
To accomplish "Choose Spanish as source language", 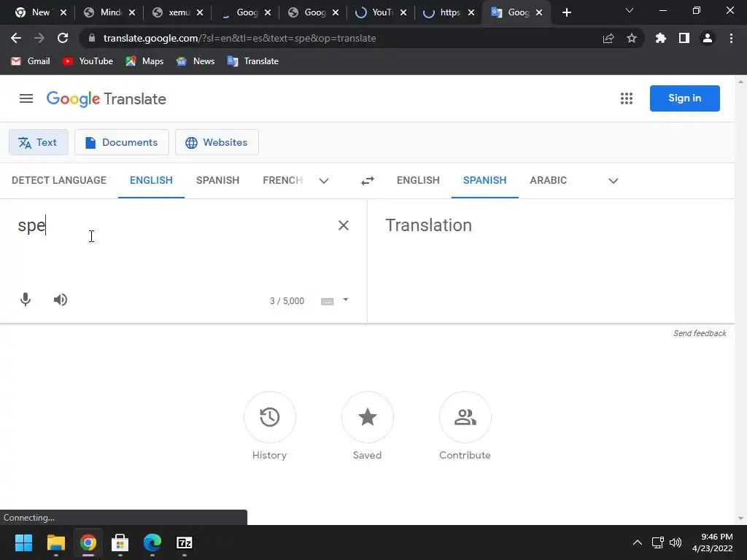I will [217, 181].
